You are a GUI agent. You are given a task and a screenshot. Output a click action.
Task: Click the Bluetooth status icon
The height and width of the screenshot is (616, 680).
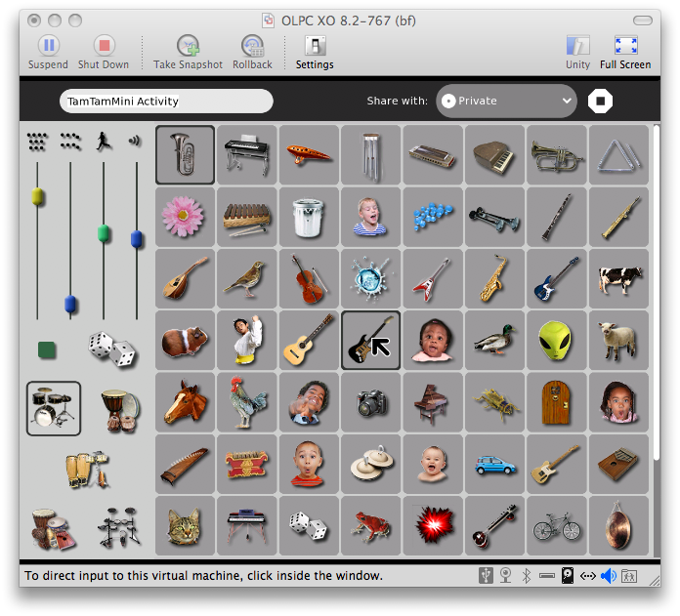click(x=526, y=576)
